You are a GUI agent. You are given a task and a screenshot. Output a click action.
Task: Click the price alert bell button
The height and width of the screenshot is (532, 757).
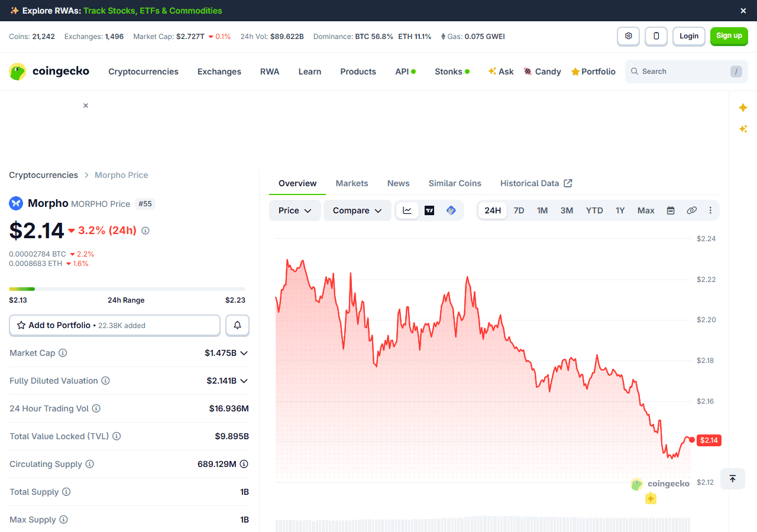(238, 325)
